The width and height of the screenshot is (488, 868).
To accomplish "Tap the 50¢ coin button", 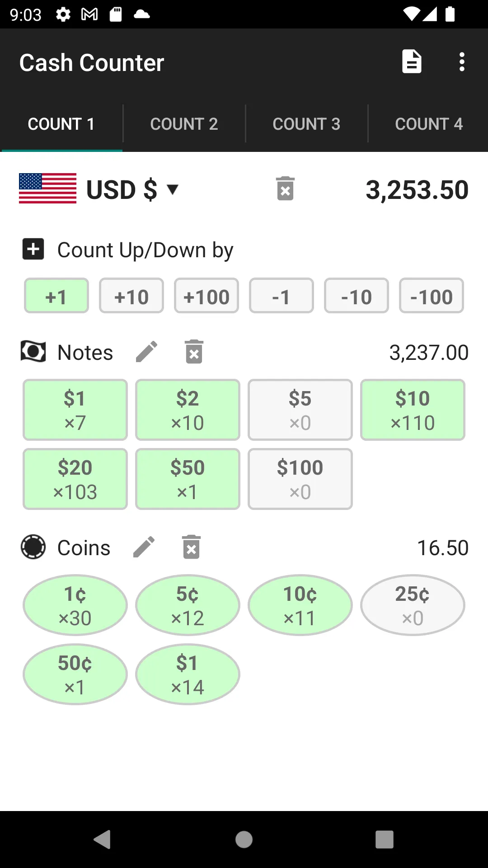I will [x=75, y=675].
